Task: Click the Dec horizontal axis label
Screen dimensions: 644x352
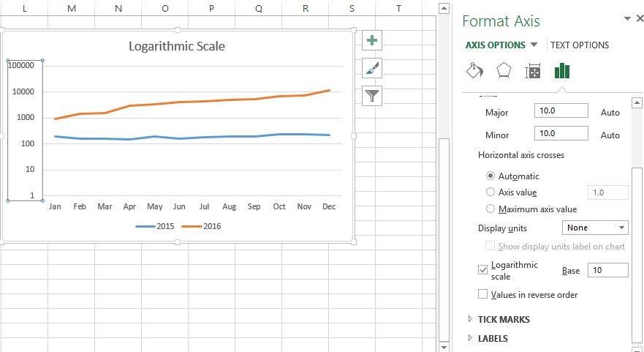Action: click(x=329, y=206)
